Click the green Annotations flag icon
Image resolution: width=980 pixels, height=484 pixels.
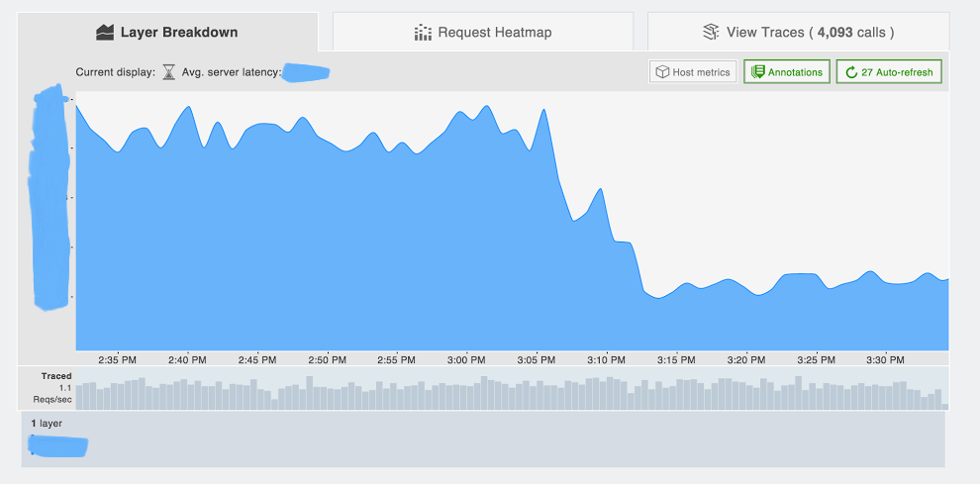click(757, 72)
